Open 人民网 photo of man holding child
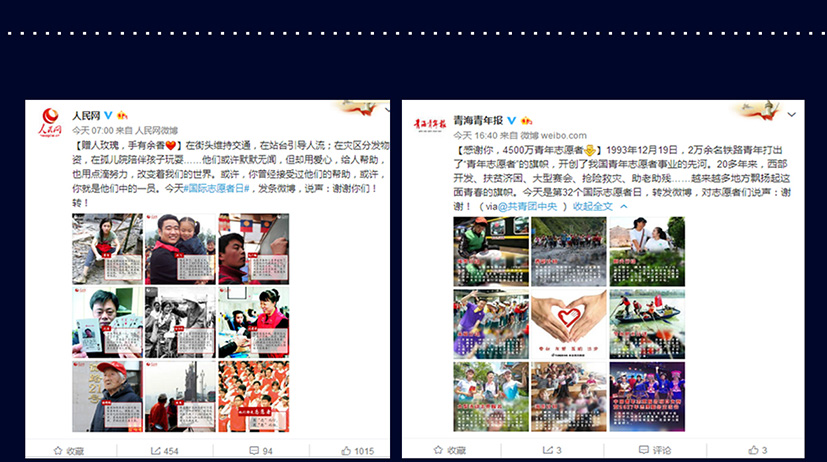This screenshot has height=462, width=827. click(x=180, y=249)
